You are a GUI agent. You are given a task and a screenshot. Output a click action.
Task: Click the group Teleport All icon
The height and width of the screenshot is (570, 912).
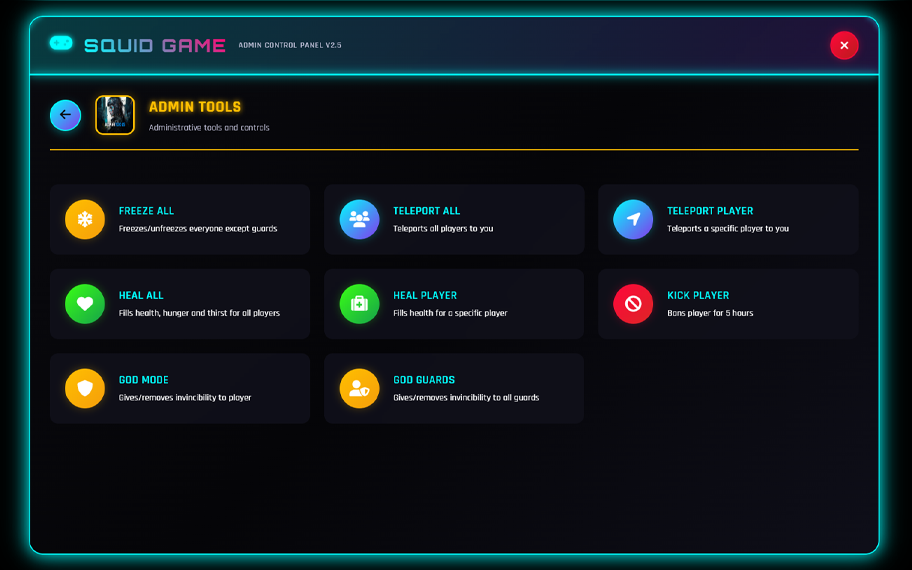click(359, 219)
